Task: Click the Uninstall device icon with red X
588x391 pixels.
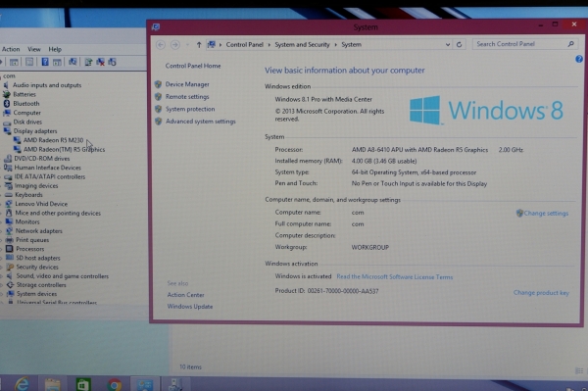Action: [x=101, y=62]
